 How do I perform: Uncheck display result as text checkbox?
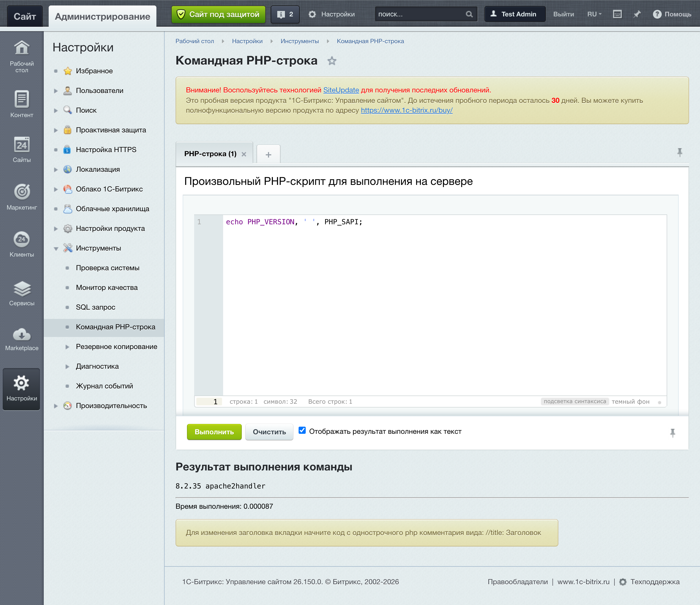coord(302,430)
